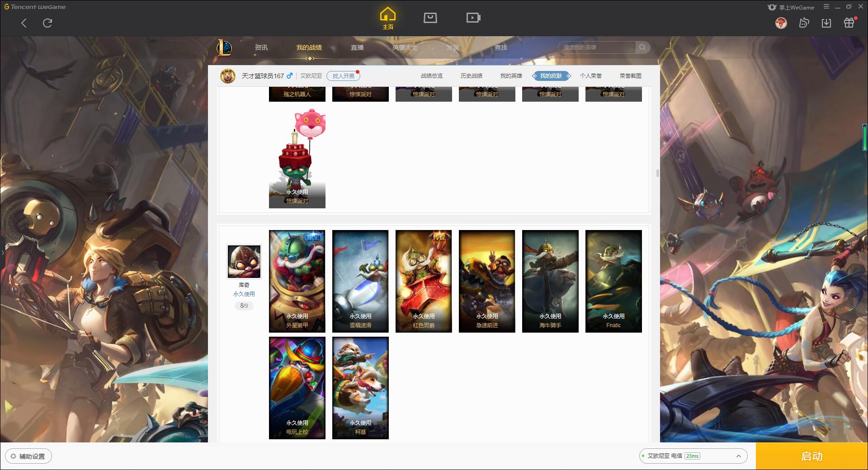Click the green outer window scrollbar thumb
Screen dimensions: 868x470
pos(865,137)
